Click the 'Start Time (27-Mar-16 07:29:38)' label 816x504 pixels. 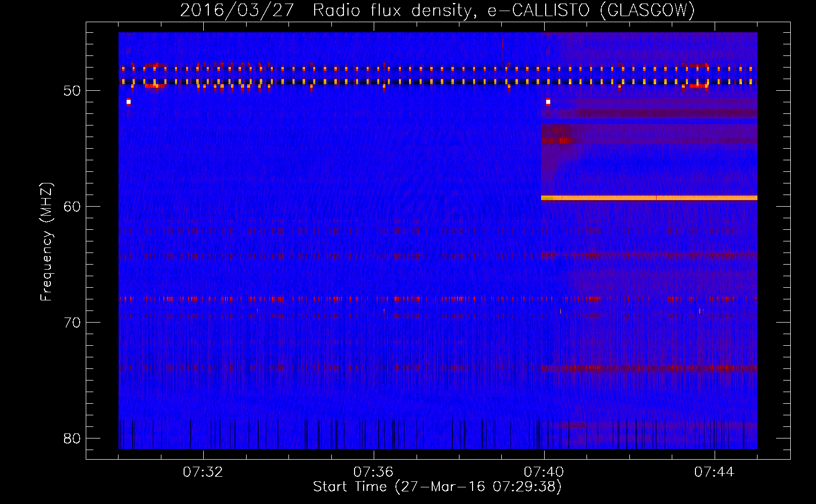coord(437,487)
